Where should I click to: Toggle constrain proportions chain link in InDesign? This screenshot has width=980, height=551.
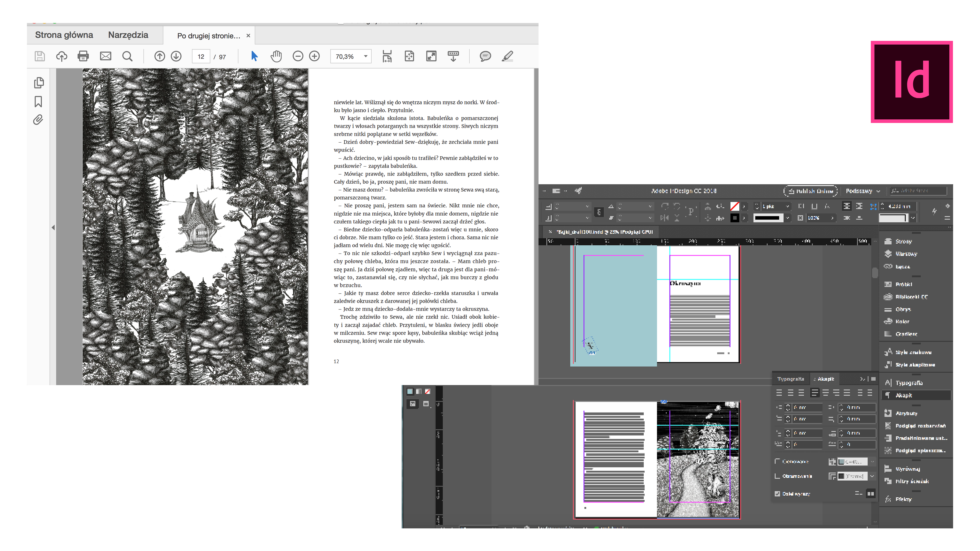[x=599, y=212]
